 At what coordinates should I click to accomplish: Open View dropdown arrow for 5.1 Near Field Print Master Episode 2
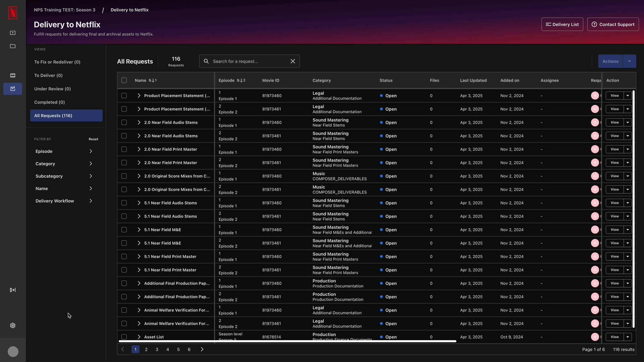(628, 270)
